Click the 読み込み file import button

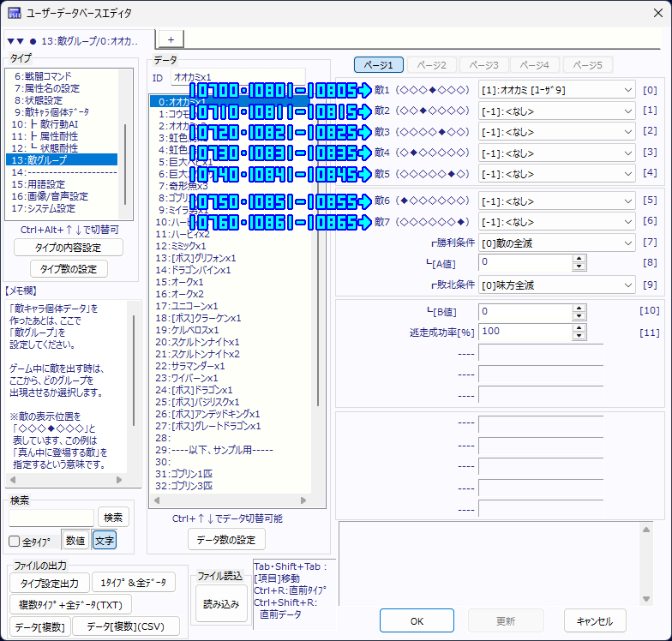[x=221, y=603]
